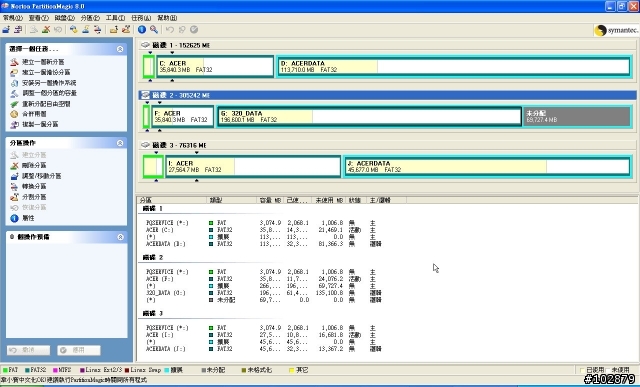Click the 容量 MB column header

click(x=270, y=200)
